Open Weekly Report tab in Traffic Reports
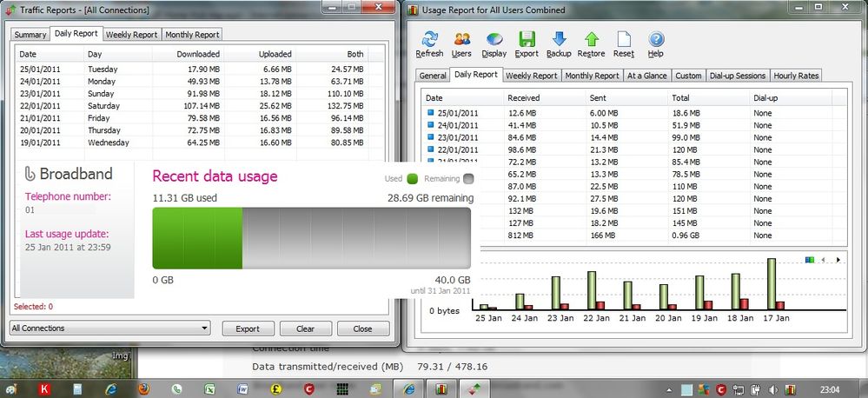The image size is (868, 398). click(x=132, y=34)
